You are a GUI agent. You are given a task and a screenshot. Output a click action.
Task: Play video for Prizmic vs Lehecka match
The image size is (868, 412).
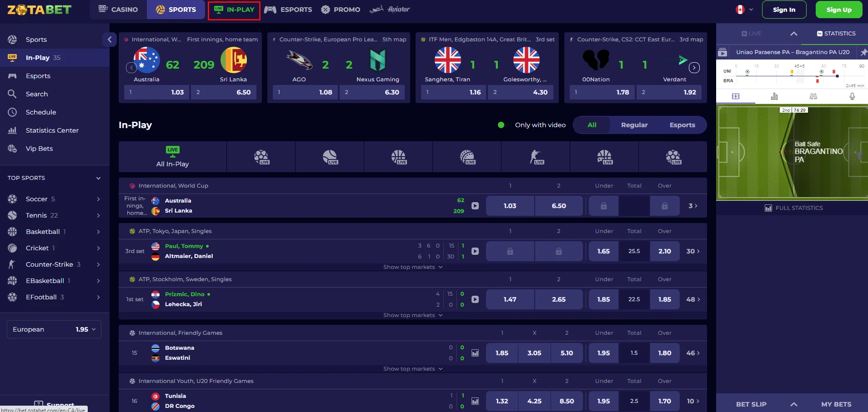tap(475, 299)
